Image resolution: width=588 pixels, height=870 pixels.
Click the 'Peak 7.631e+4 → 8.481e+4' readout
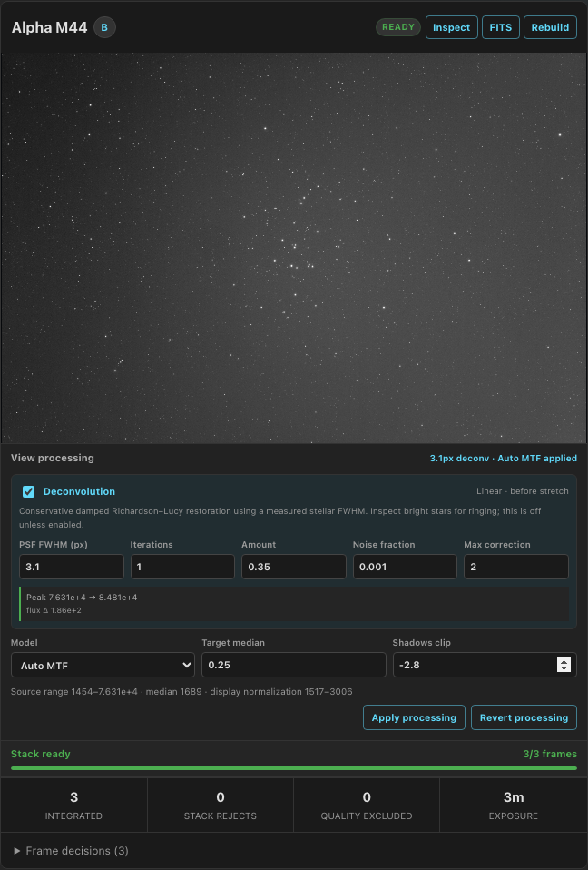[x=82, y=598]
